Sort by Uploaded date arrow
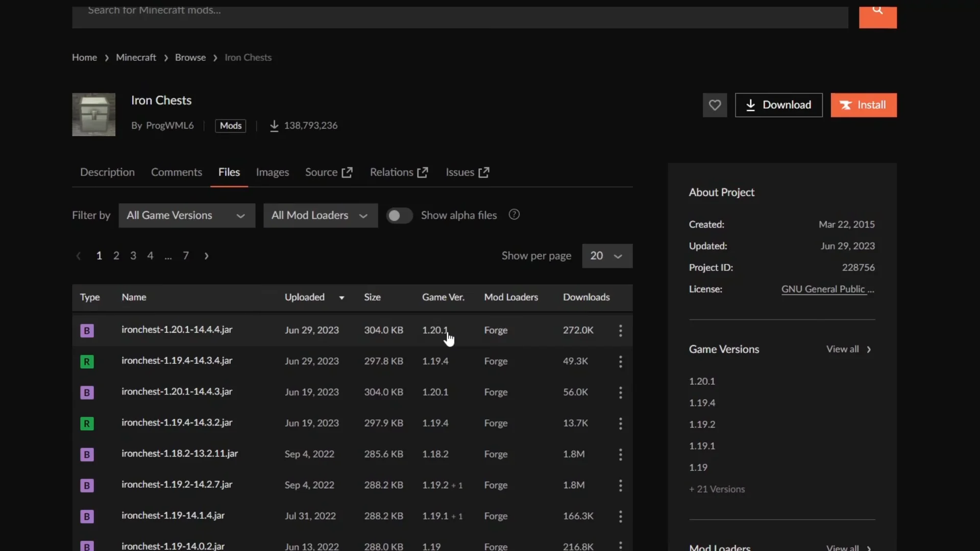 pyautogui.click(x=341, y=297)
